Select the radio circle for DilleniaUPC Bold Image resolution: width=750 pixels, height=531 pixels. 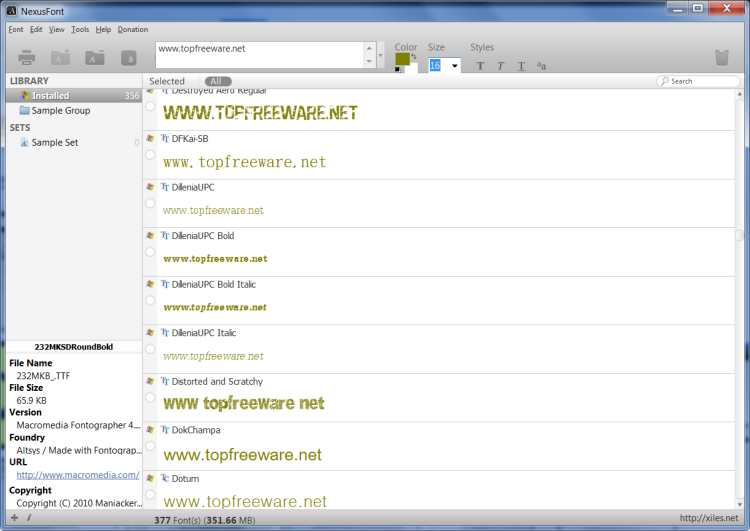(x=150, y=252)
